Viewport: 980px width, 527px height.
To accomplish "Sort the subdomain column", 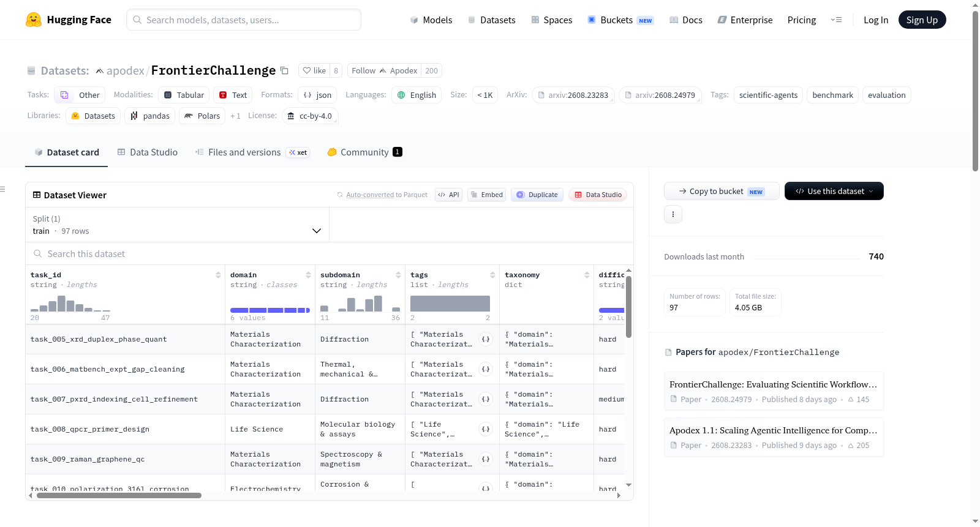I will [398, 275].
